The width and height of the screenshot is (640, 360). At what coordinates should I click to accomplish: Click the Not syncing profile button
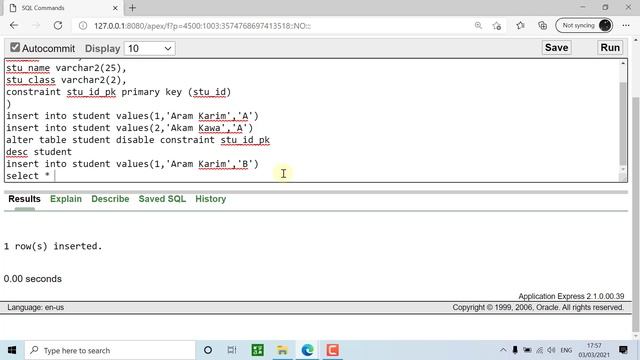584,25
